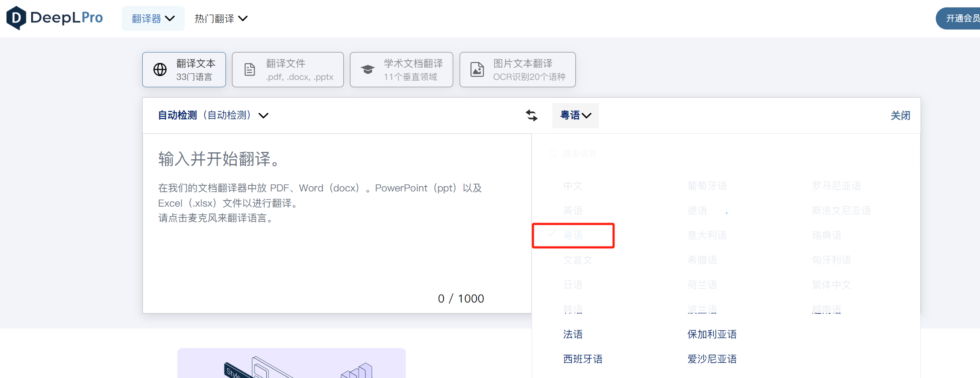This screenshot has width=980, height=378.
Task: Click the illustration thumbnail below the translator
Action: 291,363
